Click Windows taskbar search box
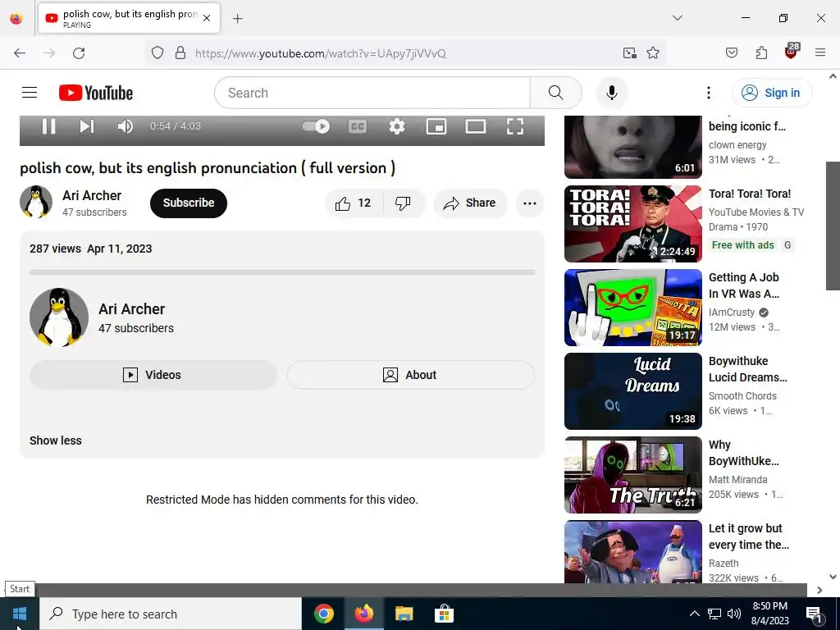The image size is (840, 630). [171, 614]
